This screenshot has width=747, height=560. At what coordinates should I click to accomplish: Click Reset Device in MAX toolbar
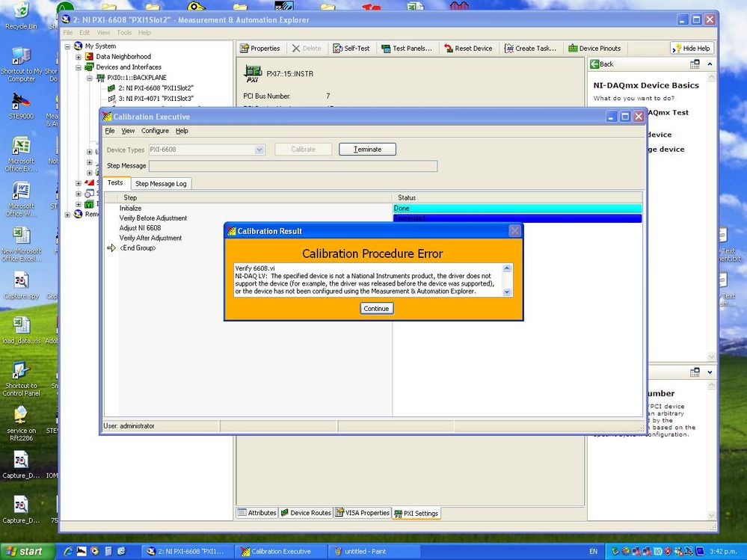click(x=468, y=48)
